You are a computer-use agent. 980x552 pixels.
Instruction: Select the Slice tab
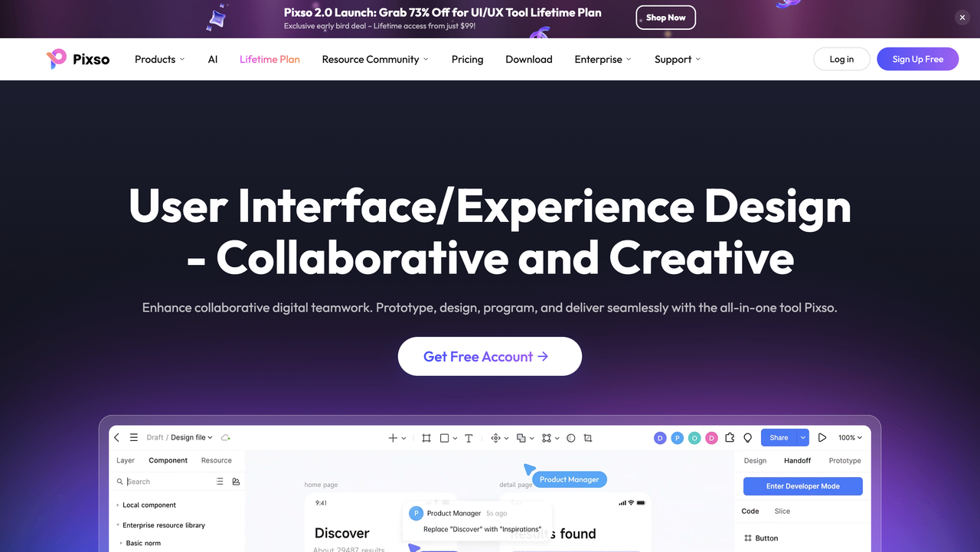782,511
